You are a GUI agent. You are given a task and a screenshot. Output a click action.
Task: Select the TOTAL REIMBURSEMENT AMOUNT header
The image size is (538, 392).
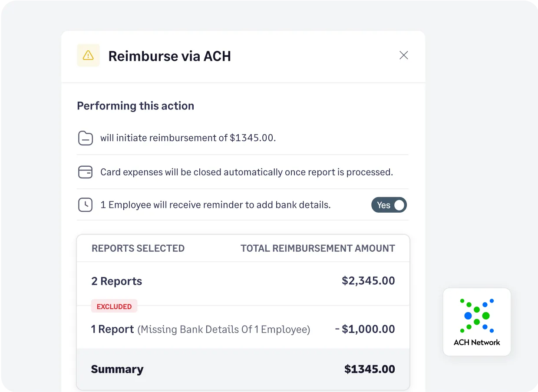(x=318, y=248)
